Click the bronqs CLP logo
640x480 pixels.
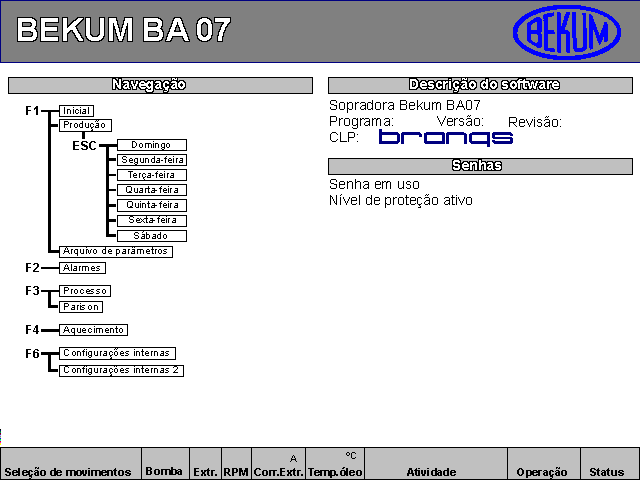(445, 137)
